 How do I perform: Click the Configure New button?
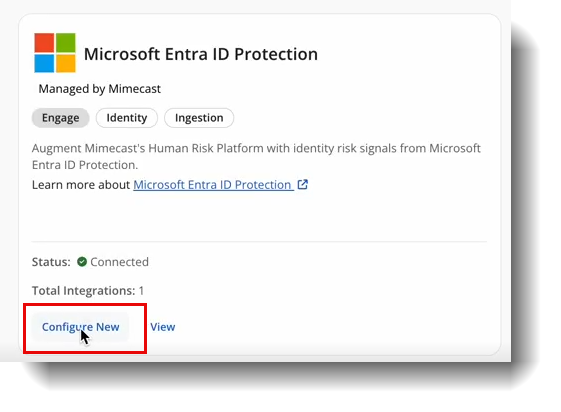point(81,327)
